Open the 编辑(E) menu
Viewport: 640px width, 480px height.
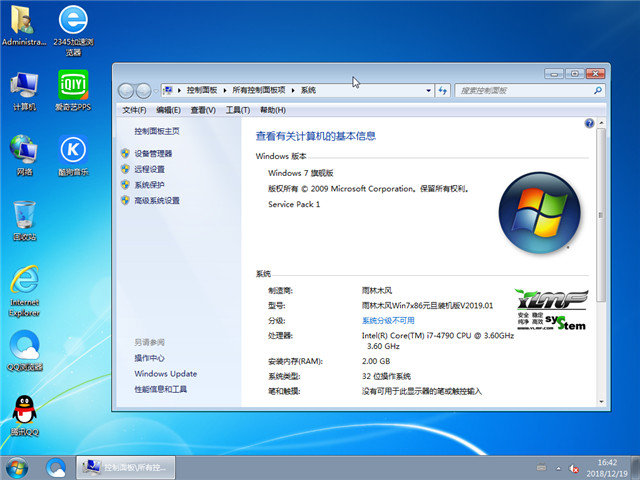click(168, 110)
